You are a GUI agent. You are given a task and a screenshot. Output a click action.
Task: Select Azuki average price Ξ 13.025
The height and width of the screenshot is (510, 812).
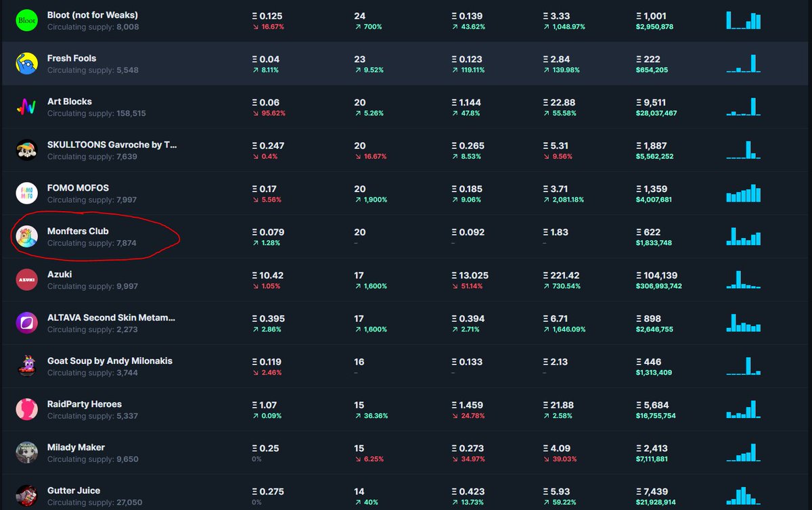(470, 275)
